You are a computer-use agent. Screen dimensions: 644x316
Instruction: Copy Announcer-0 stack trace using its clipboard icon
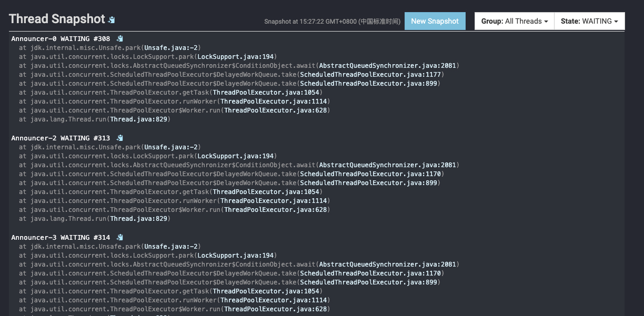coord(119,38)
